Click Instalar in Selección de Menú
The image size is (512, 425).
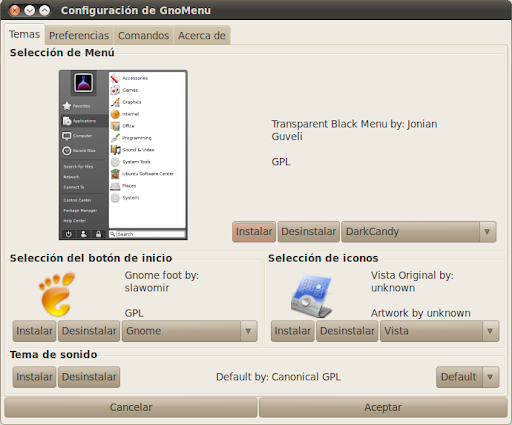(x=254, y=231)
